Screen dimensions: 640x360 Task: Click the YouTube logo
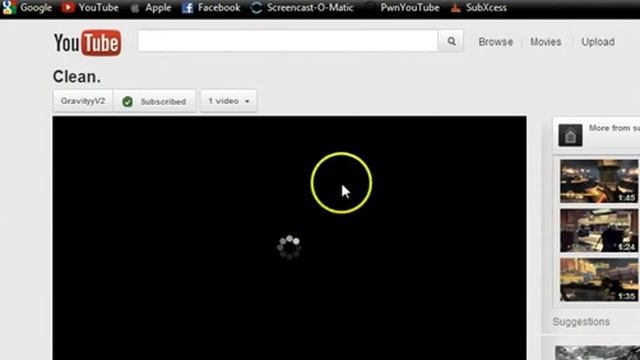click(x=87, y=42)
